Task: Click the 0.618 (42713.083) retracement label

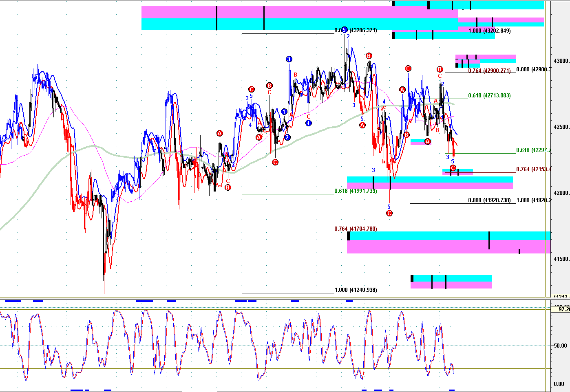Action: [x=489, y=96]
